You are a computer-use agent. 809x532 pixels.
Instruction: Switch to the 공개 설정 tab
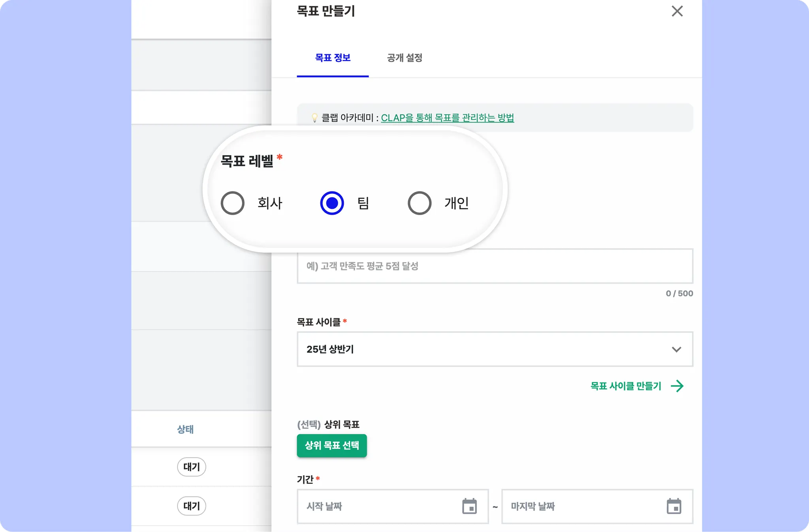point(404,58)
